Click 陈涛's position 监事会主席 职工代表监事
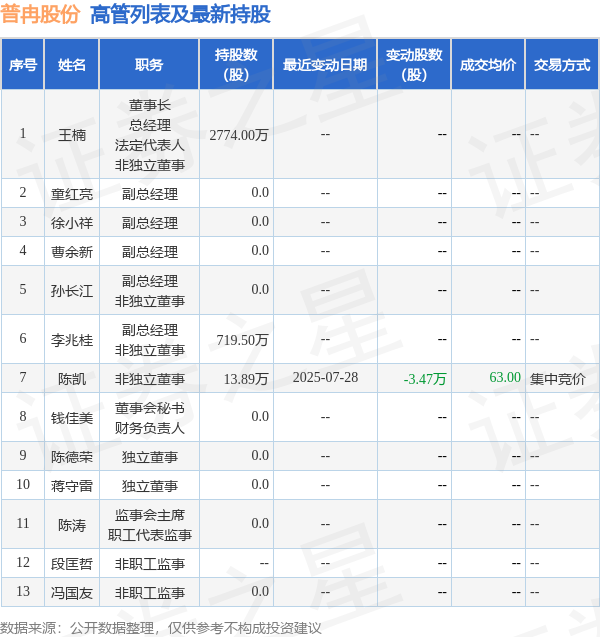 pyautogui.click(x=149, y=525)
